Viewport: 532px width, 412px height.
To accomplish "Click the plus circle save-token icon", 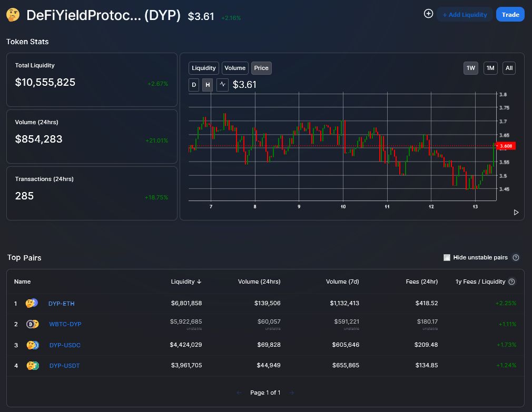I will pos(428,14).
